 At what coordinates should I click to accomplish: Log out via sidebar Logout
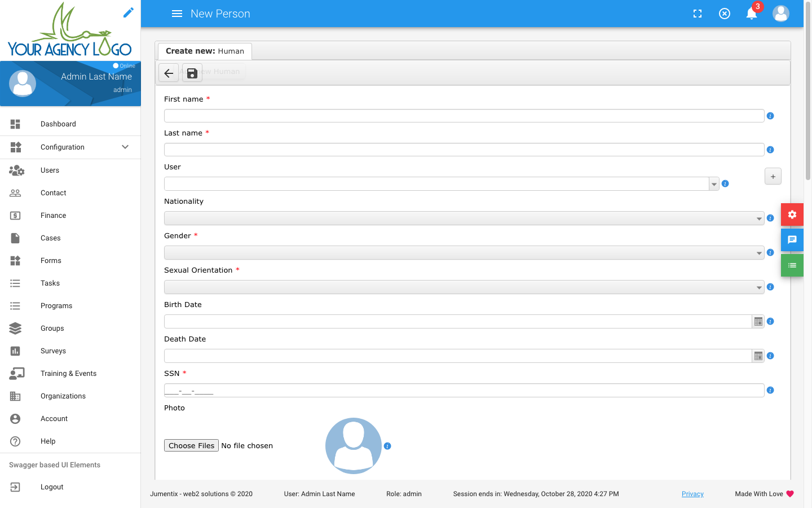click(x=70, y=487)
